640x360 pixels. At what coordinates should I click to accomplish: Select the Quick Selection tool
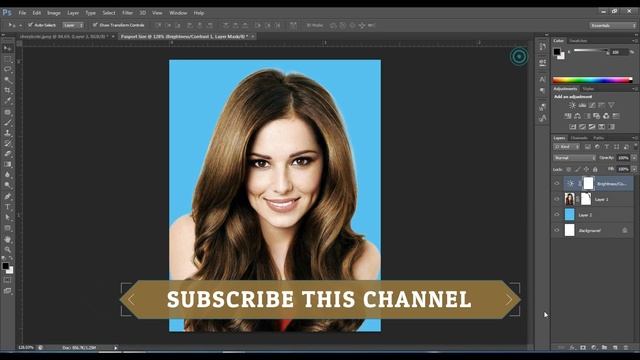pyautogui.click(x=7, y=80)
